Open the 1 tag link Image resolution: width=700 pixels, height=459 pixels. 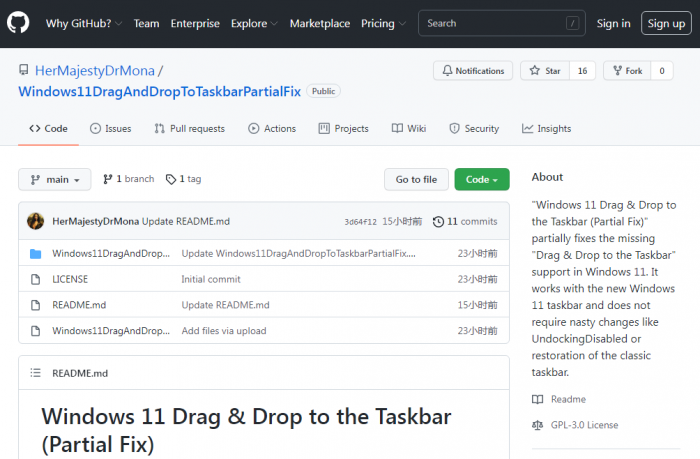click(183, 179)
